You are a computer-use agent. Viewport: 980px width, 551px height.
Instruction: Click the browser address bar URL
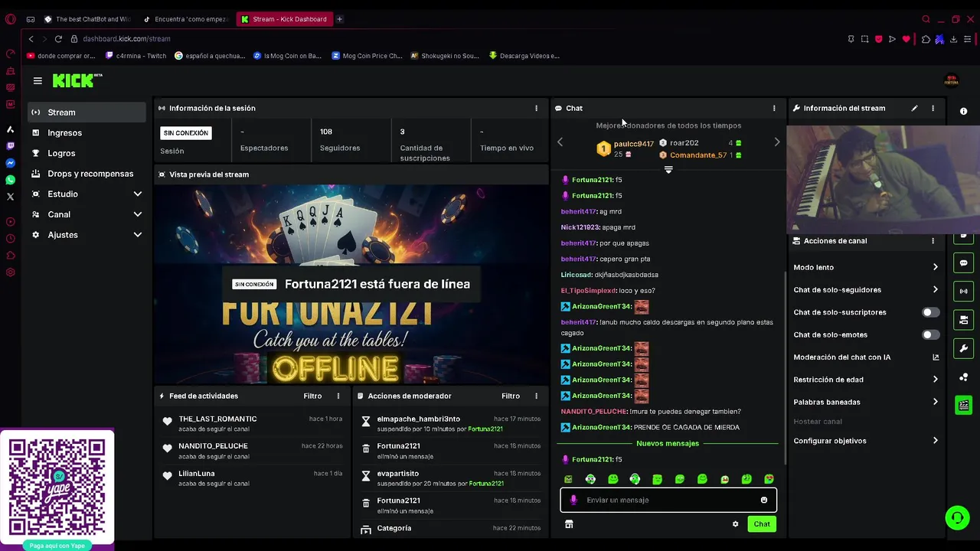click(x=126, y=39)
